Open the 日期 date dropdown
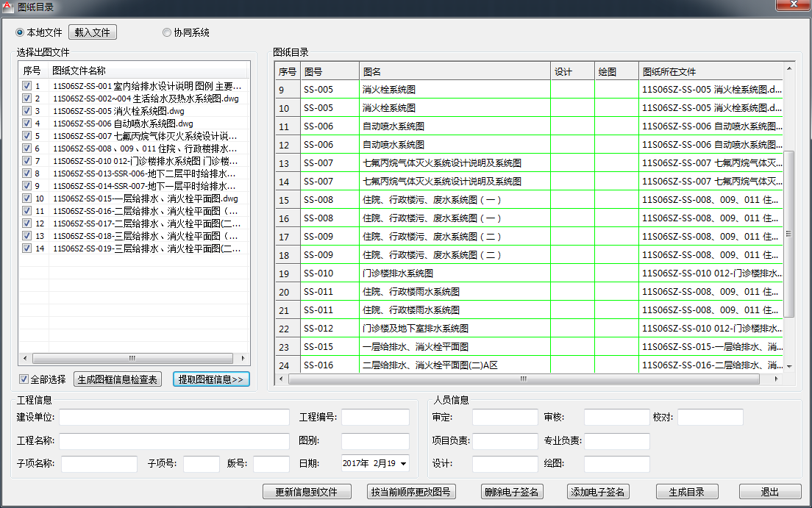This screenshot has height=508, width=812. pos(402,464)
